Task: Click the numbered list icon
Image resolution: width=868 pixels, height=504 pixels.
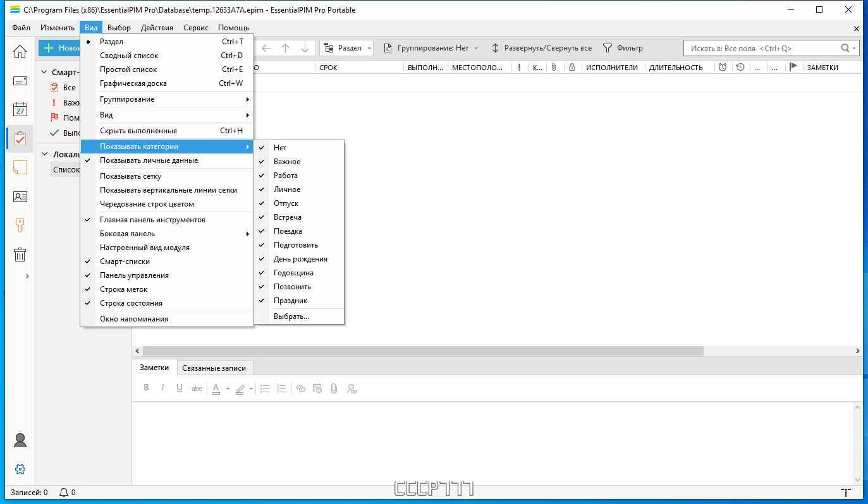Action: [x=282, y=388]
